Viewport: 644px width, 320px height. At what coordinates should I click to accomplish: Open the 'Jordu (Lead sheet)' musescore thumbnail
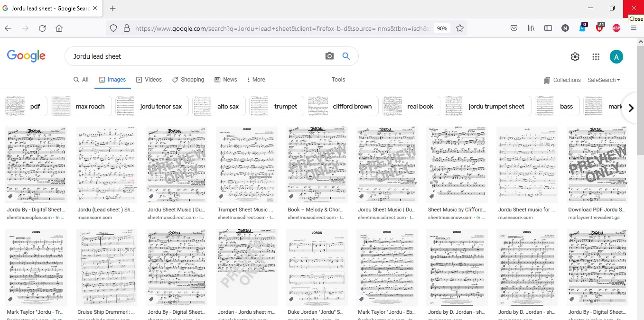tap(106, 165)
